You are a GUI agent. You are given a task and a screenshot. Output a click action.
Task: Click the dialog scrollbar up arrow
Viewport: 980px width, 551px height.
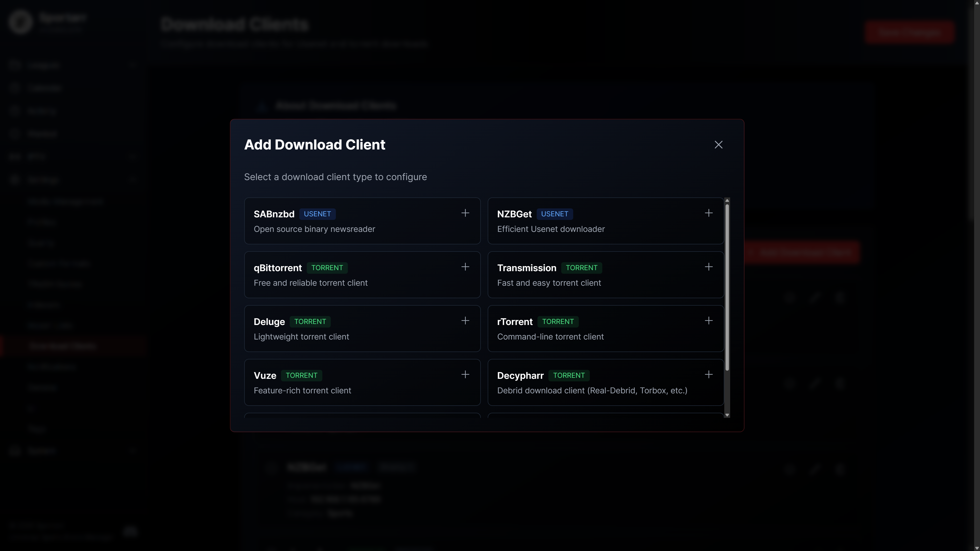(727, 201)
